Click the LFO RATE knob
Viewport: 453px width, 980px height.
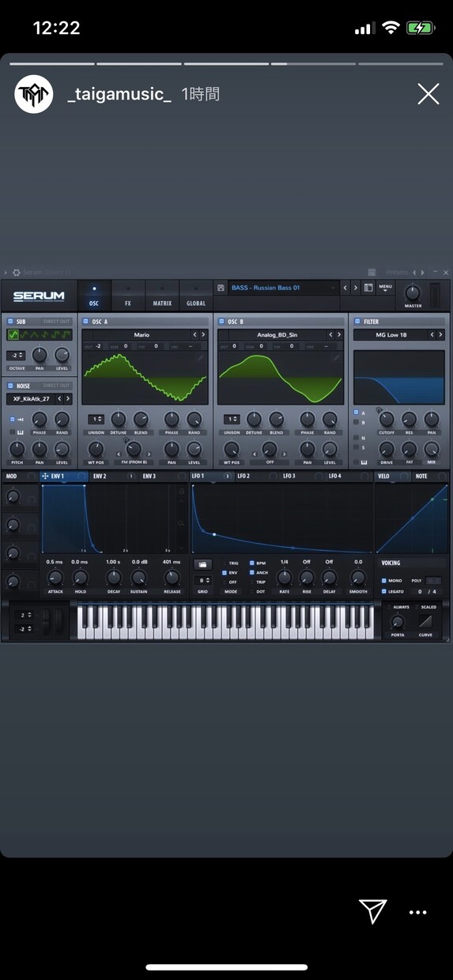tap(284, 577)
